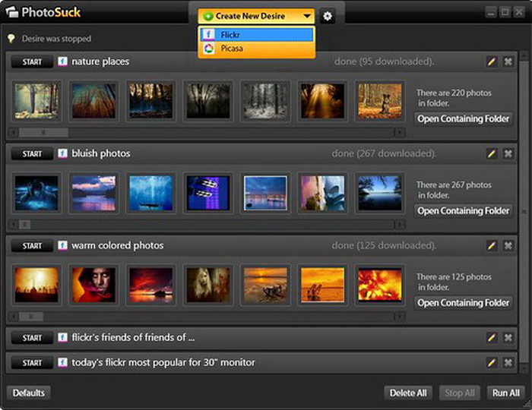This screenshot has height=410, width=532.
Task: Expand the Create New Desire dropdown arrow
Action: tap(307, 16)
